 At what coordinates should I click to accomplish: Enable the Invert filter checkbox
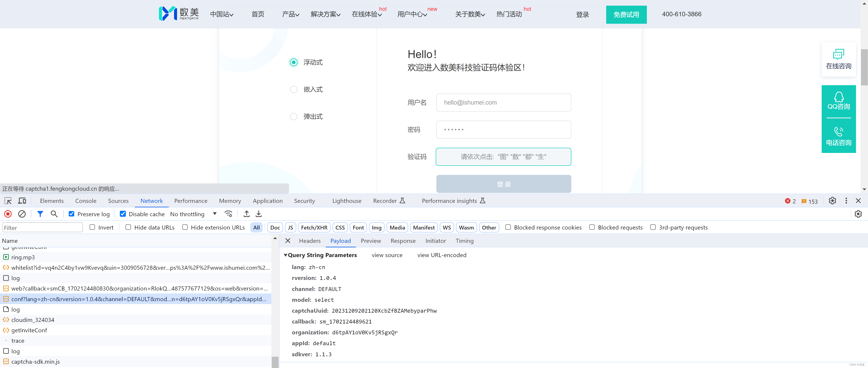pyautogui.click(x=92, y=227)
